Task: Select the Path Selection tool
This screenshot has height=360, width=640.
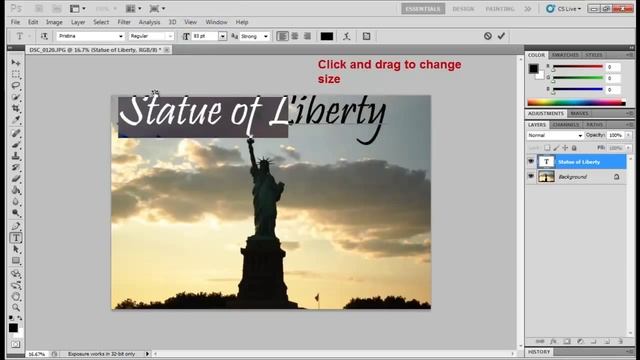Action: [16, 249]
